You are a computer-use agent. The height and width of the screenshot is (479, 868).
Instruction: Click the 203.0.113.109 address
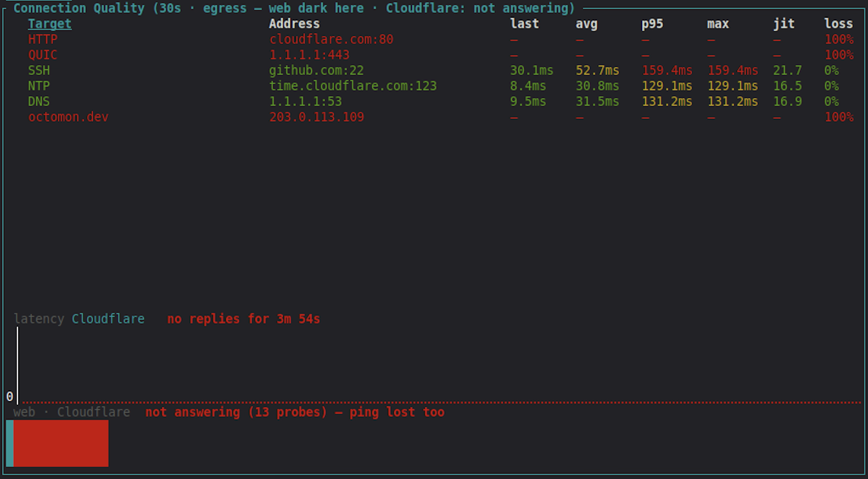click(317, 117)
